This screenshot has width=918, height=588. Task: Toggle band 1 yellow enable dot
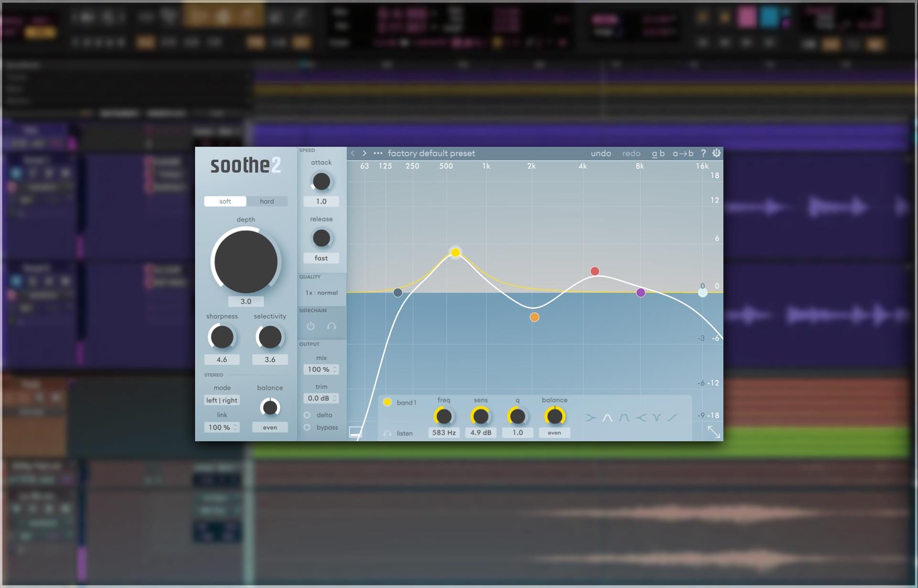[x=387, y=402]
